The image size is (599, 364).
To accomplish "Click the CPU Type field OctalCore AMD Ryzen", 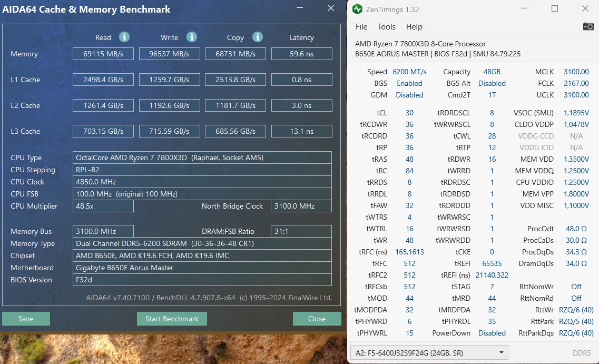I will [202, 158].
